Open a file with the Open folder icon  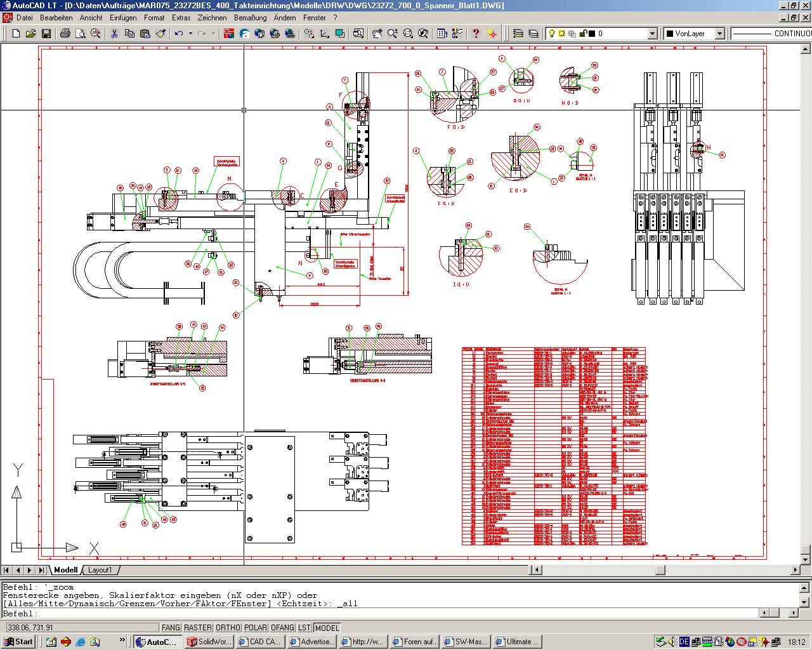coord(30,34)
